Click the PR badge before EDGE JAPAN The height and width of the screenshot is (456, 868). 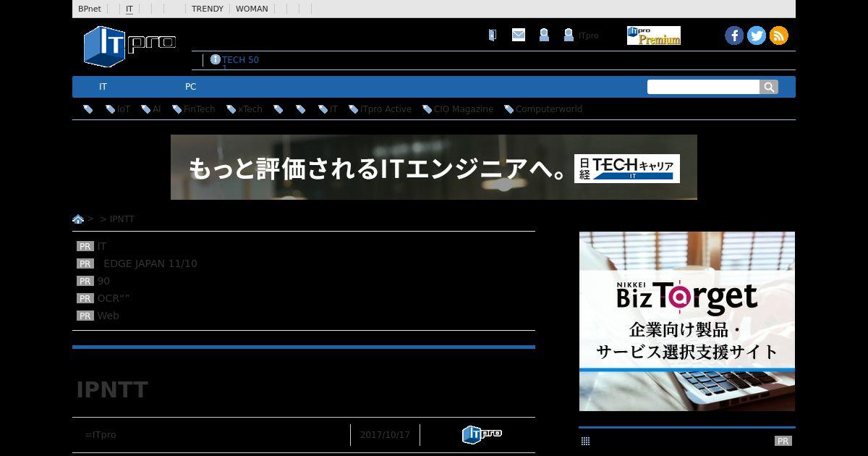click(85, 263)
